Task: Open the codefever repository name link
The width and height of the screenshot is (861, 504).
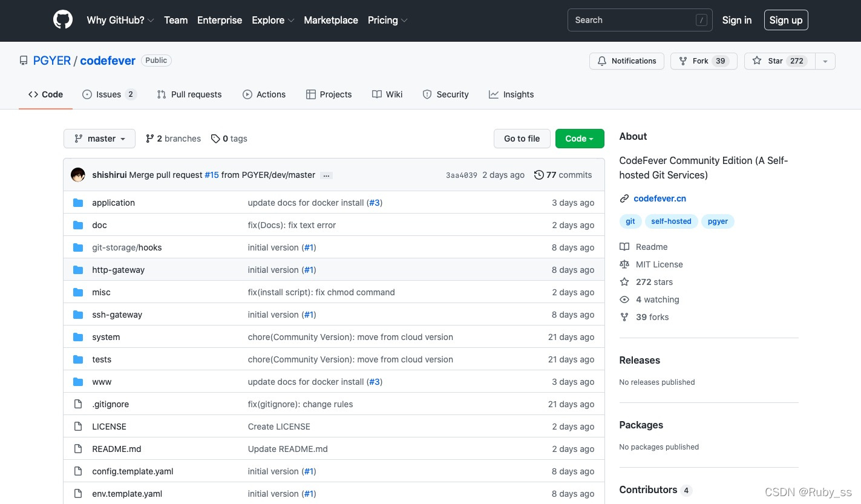Action: 108,61
